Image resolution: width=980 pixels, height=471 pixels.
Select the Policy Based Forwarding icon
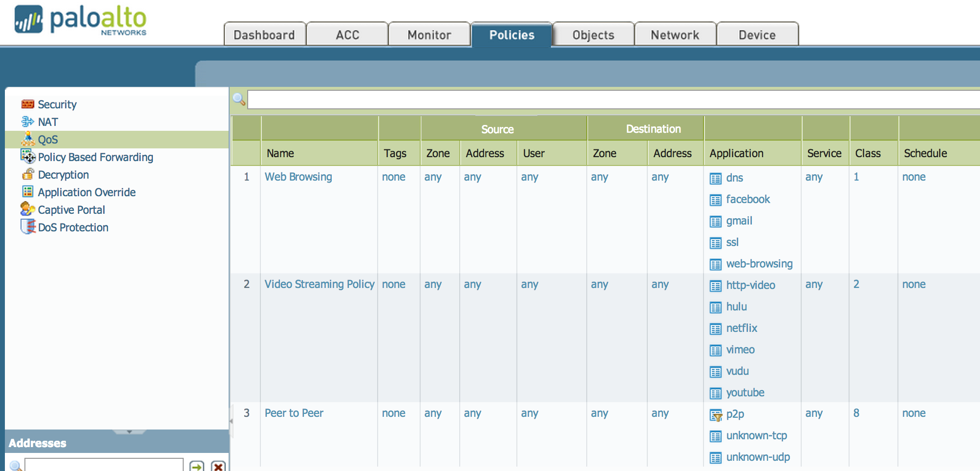coord(28,157)
